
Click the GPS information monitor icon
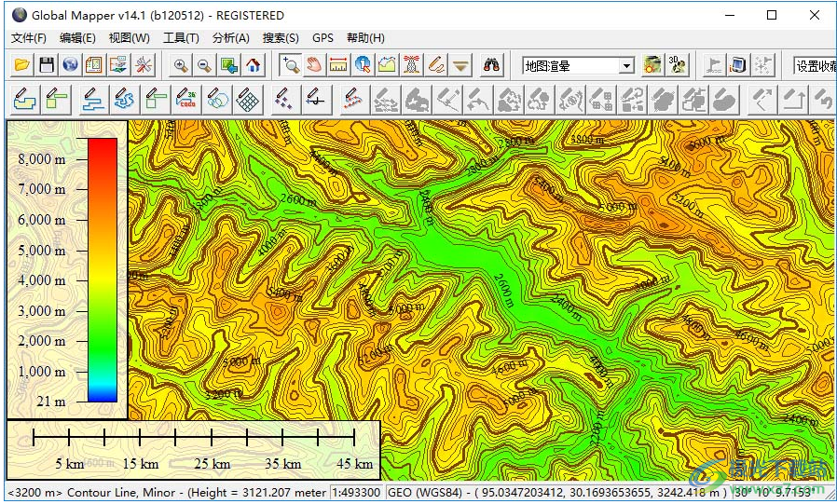click(739, 65)
